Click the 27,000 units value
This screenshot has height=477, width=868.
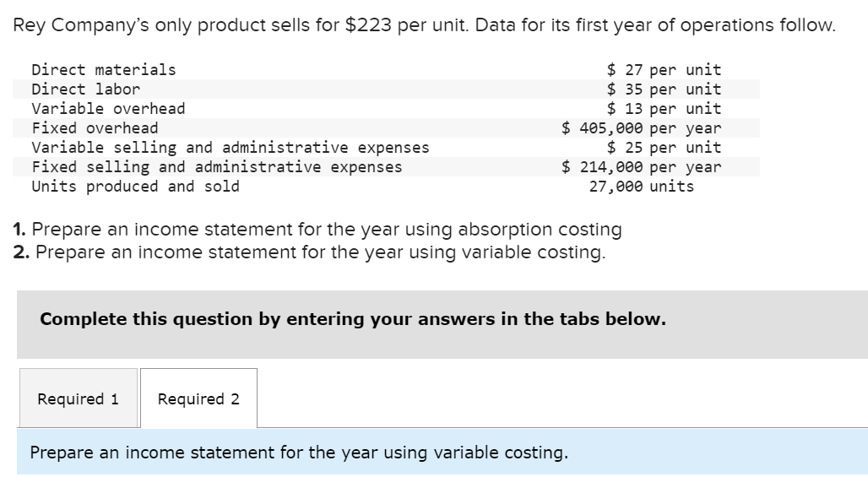[x=641, y=186]
